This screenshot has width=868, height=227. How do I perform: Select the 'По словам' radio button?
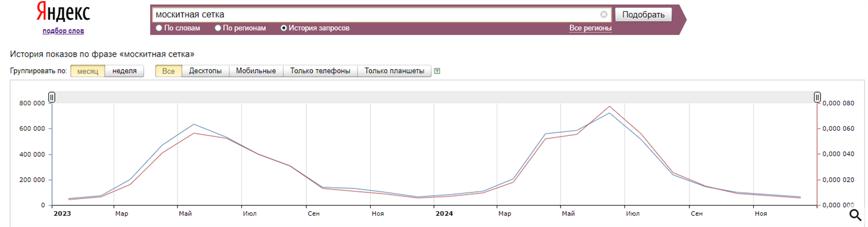pyautogui.click(x=159, y=28)
